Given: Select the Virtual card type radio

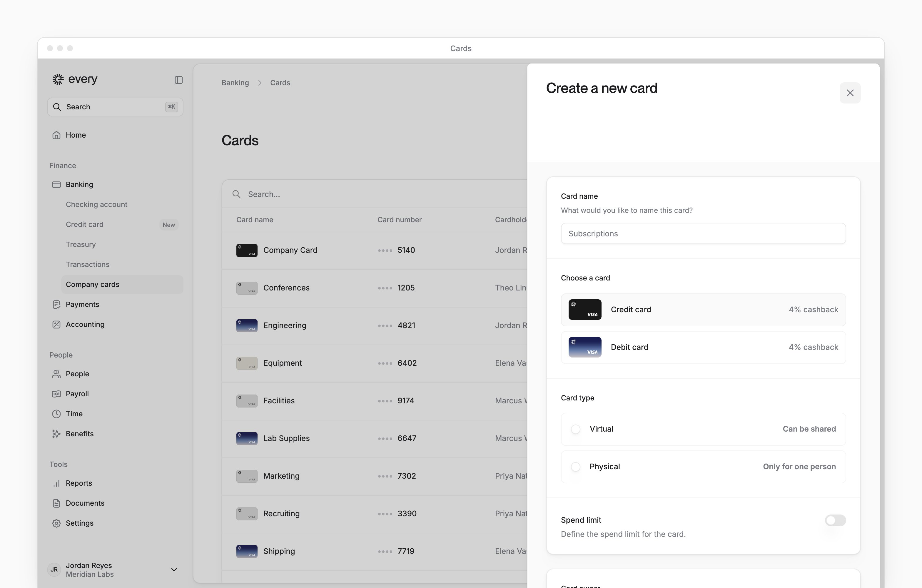Looking at the screenshot, I should tap(575, 429).
